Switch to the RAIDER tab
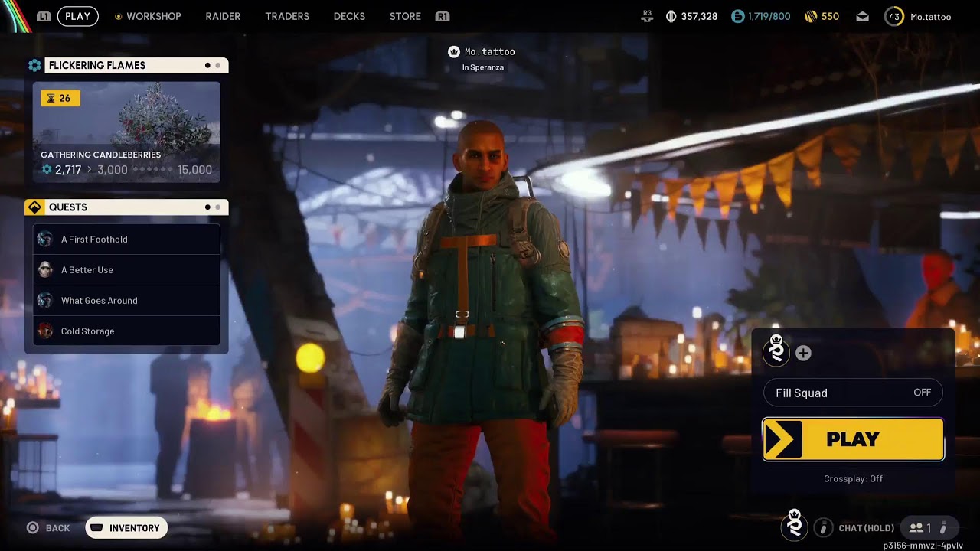The width and height of the screenshot is (980, 551). [223, 16]
